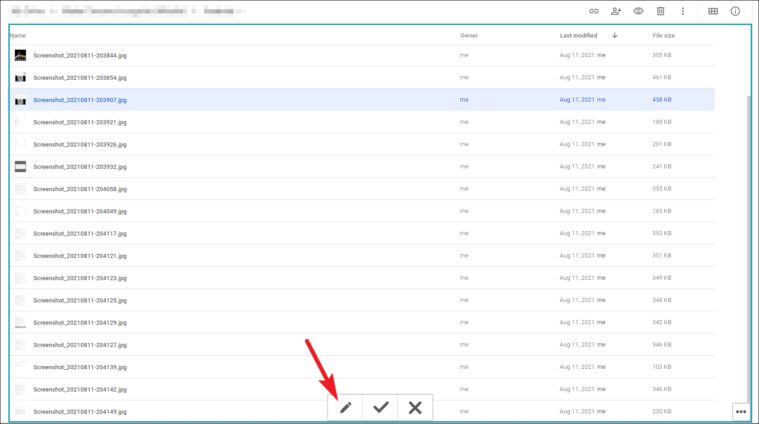The image size is (759, 424).
Task: Click thumbnail of Screenshot_20210811-203932.jpg
Action: point(20,167)
